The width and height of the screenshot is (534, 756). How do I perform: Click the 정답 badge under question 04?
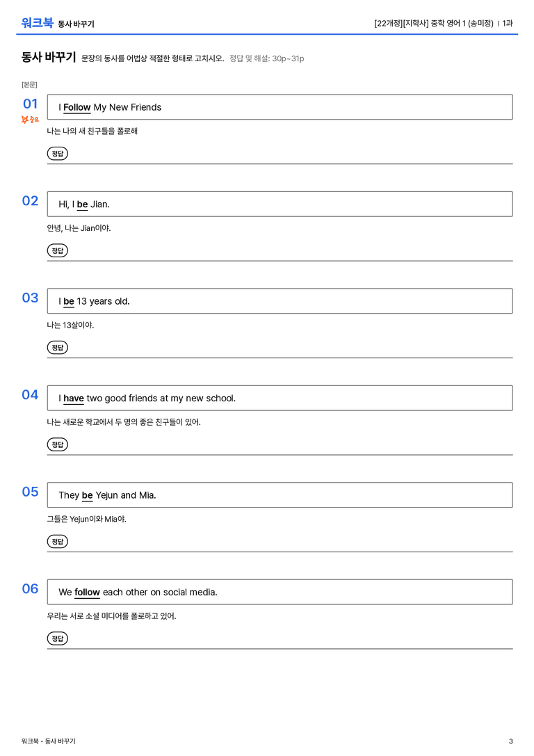coord(57,444)
